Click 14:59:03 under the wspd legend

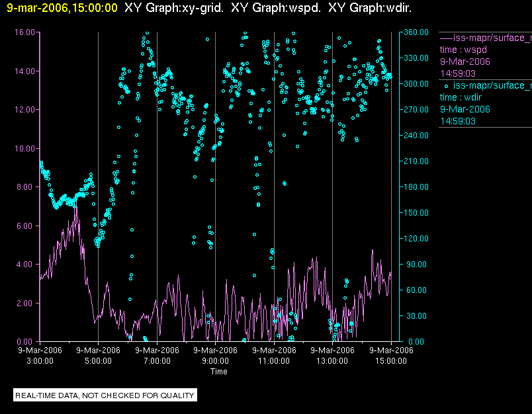click(x=458, y=73)
